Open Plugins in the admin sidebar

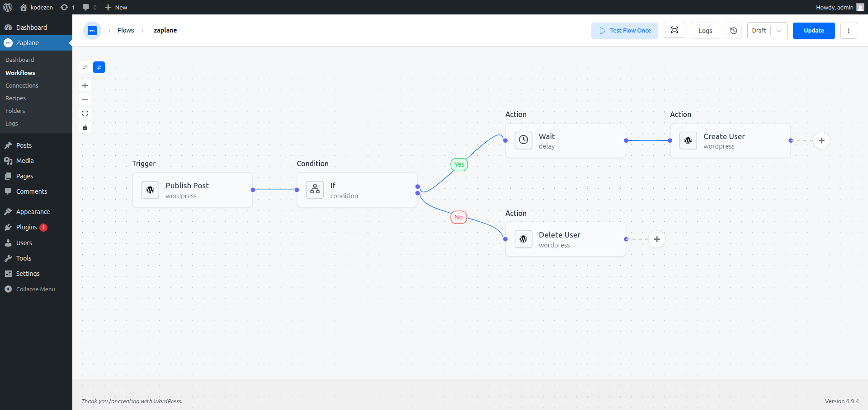36,227
